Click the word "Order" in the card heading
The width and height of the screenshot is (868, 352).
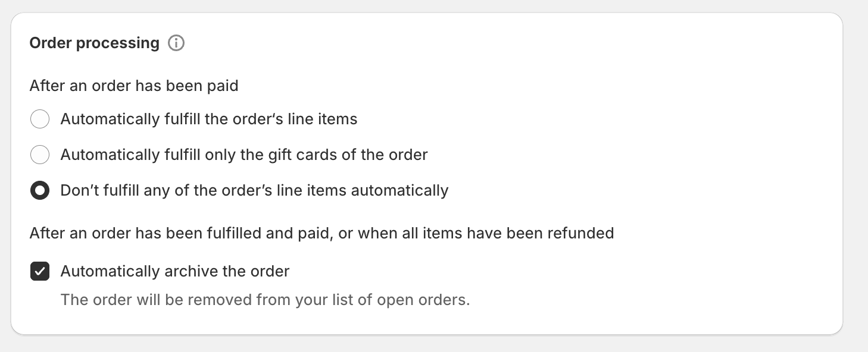(x=51, y=43)
